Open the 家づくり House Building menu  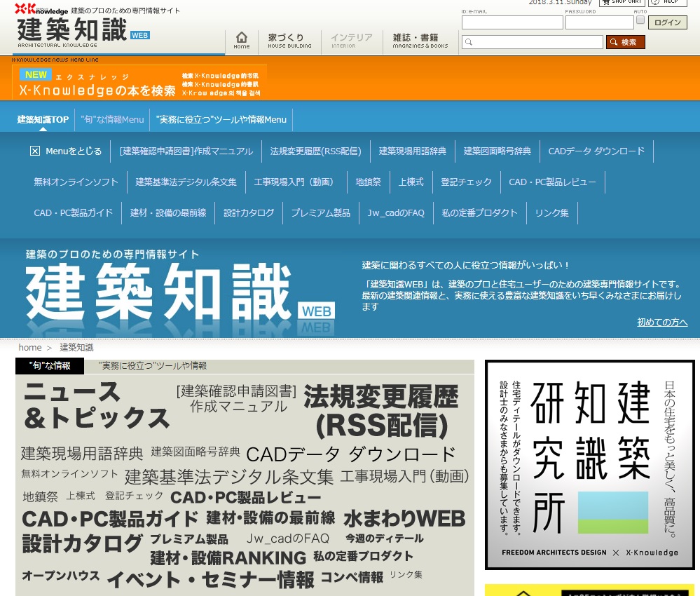tap(289, 40)
